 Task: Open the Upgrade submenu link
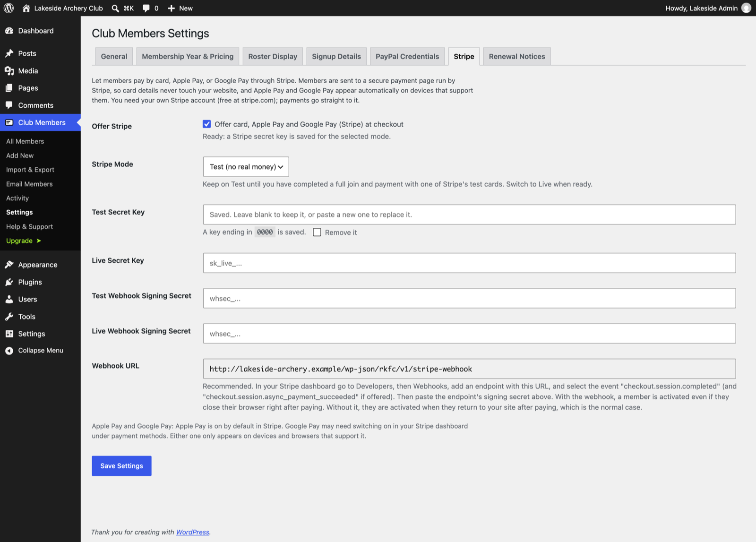pyautogui.click(x=24, y=241)
